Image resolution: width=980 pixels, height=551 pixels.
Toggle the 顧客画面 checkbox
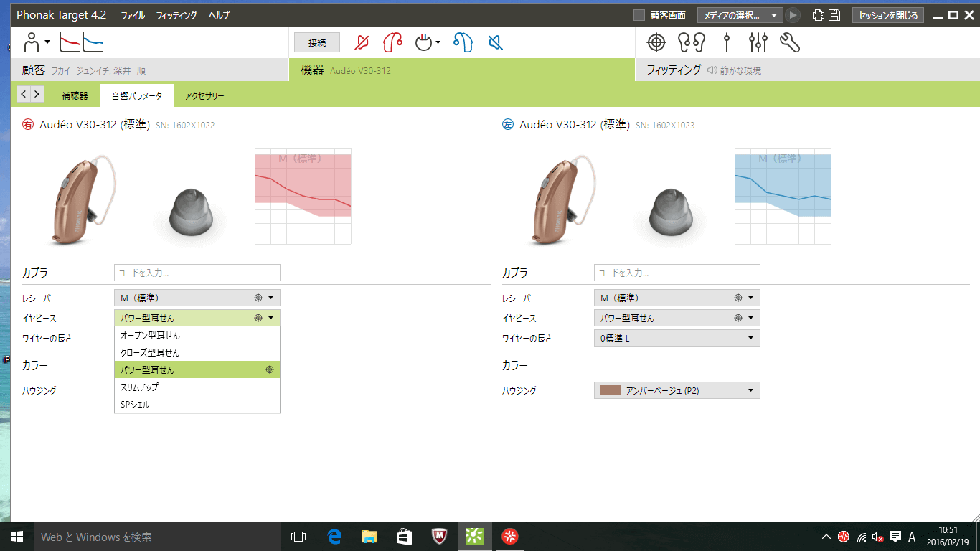639,15
